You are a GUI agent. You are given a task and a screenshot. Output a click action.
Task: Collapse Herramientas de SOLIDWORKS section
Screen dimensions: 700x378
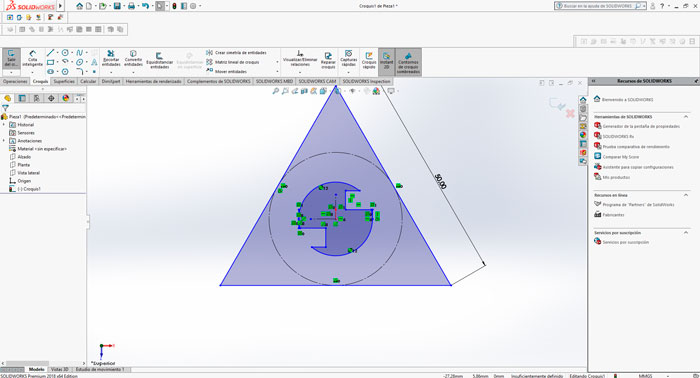pyautogui.click(x=686, y=116)
